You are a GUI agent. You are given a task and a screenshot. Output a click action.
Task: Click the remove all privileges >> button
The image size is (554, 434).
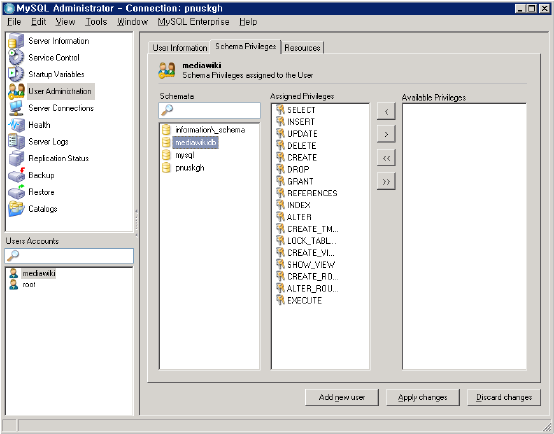pos(386,182)
